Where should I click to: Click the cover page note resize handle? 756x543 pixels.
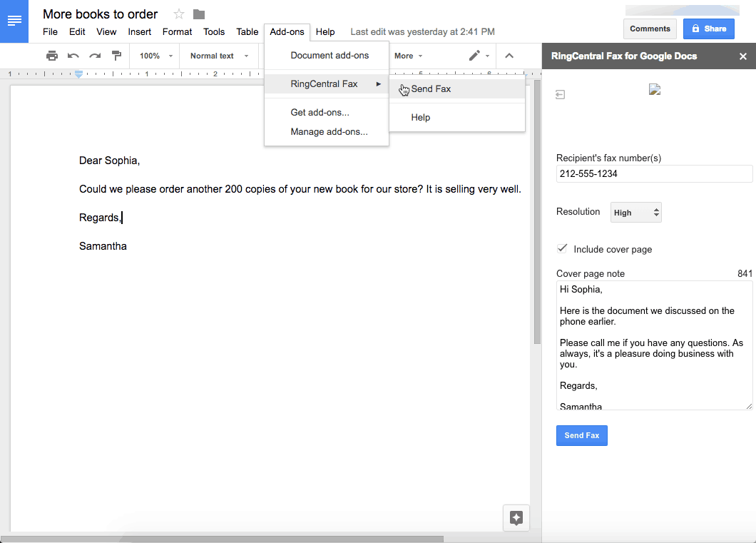pyautogui.click(x=749, y=406)
